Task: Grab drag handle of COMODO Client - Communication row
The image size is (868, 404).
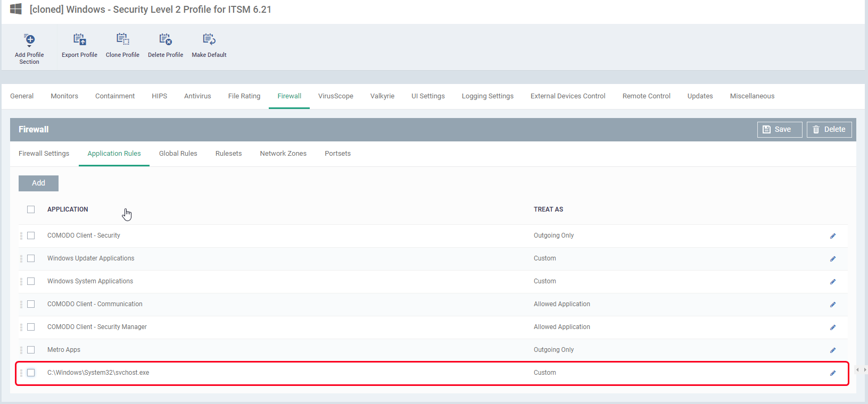Action: [21, 304]
